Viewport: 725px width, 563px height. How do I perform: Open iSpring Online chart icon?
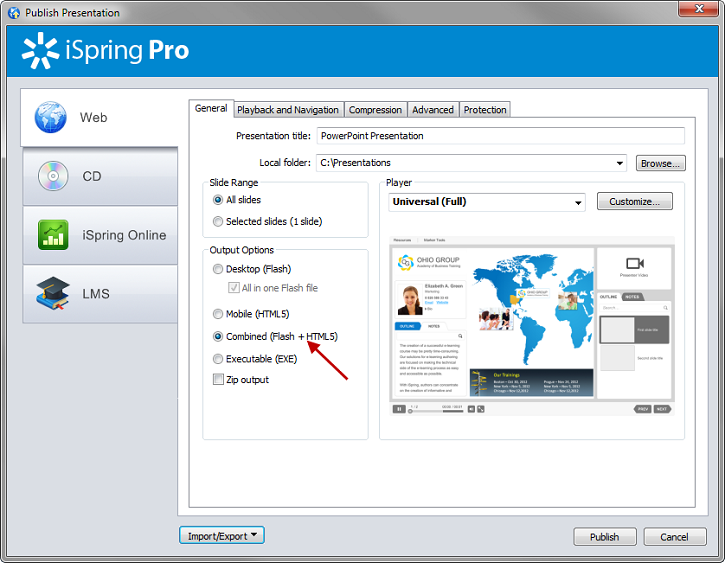click(x=53, y=235)
